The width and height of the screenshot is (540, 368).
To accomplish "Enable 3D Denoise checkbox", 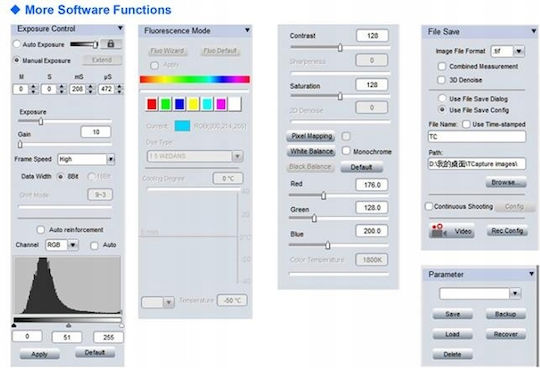I will click(x=442, y=80).
